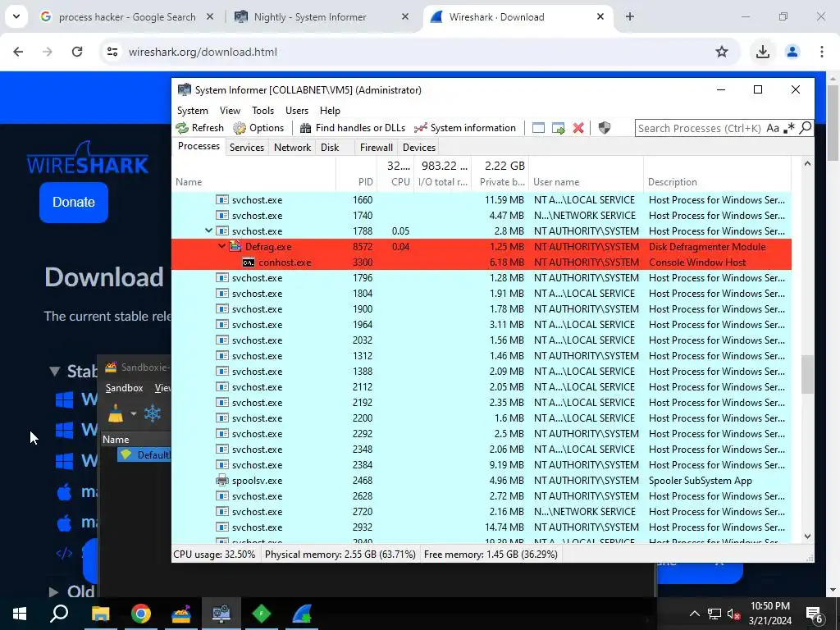The image size is (840, 630).
Task: Click the Donate button on Wireshark page
Action: [x=73, y=202]
